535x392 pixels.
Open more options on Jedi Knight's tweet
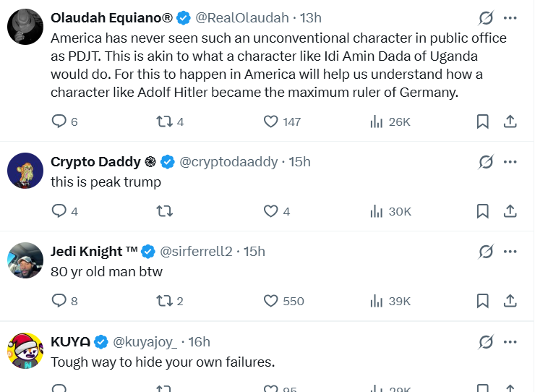point(510,252)
